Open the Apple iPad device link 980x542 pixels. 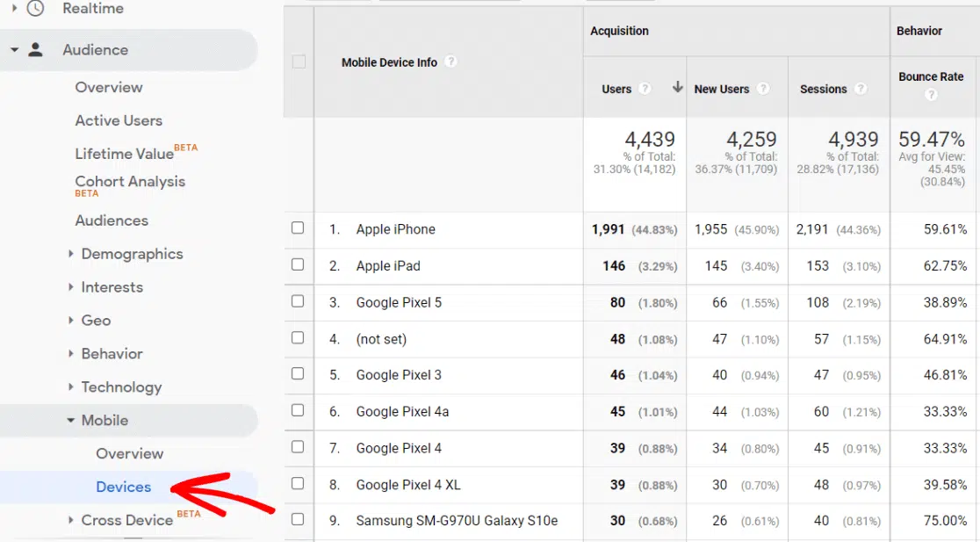[388, 265]
